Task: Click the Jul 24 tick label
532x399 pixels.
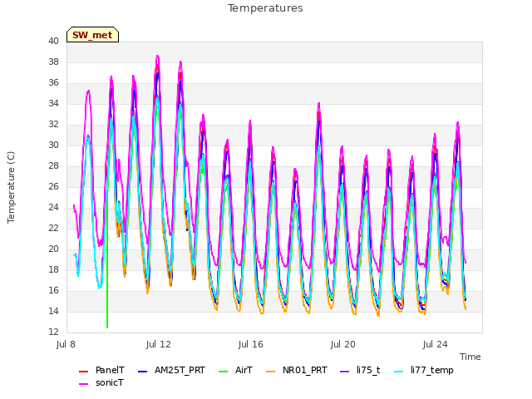Action: 436,344
